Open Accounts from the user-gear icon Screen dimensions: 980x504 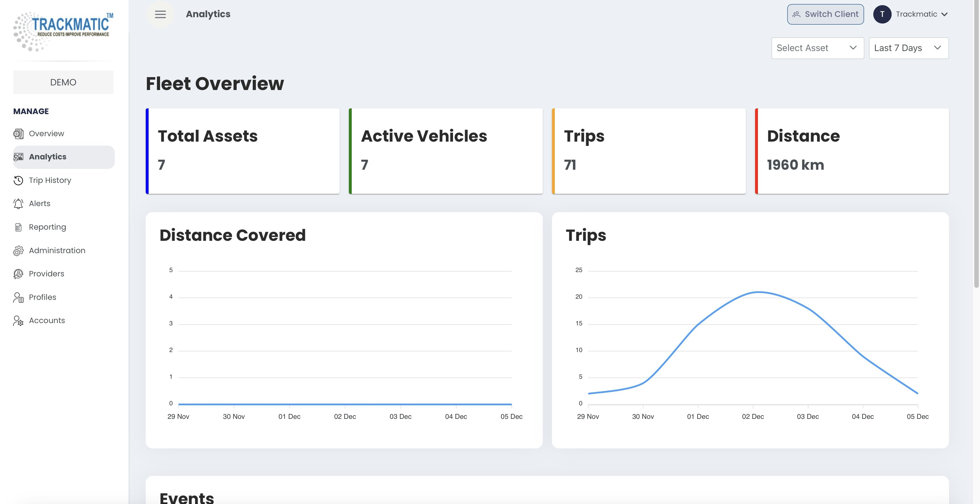tap(18, 321)
